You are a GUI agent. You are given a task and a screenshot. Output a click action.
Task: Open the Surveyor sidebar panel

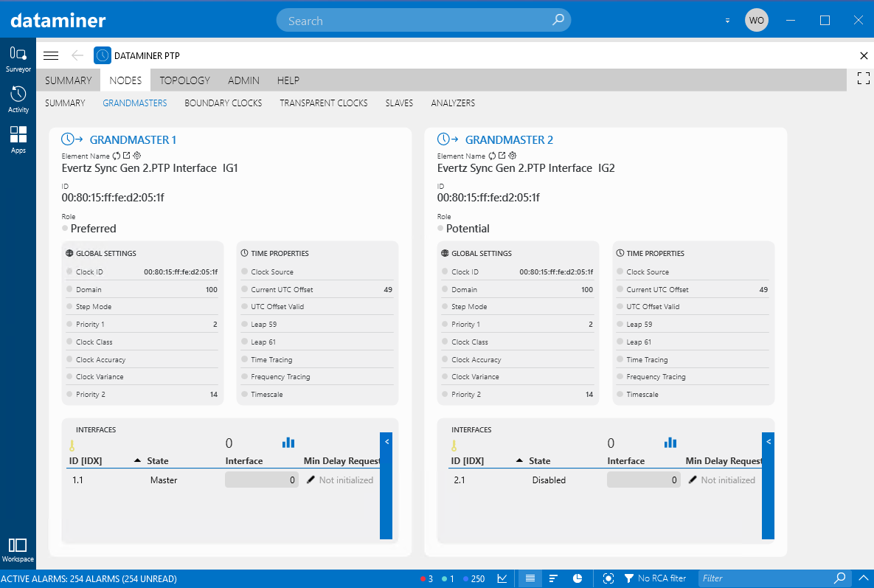coord(18,59)
